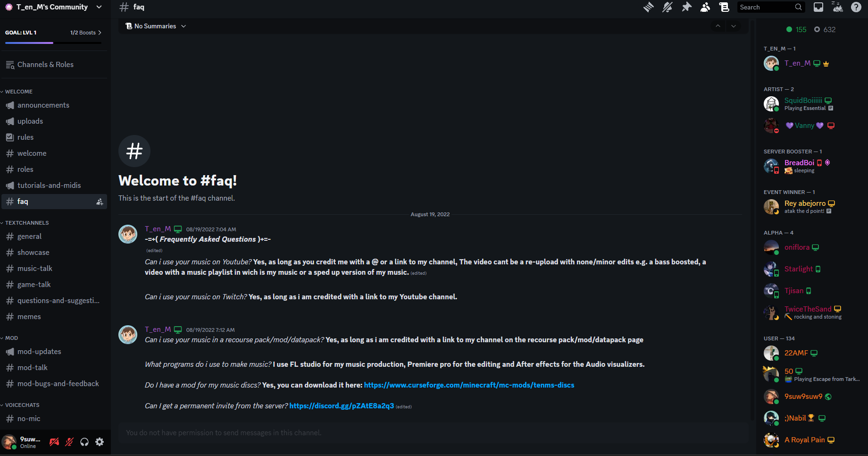The width and height of the screenshot is (868, 456).
Task: Hide the member list
Action: tap(705, 7)
